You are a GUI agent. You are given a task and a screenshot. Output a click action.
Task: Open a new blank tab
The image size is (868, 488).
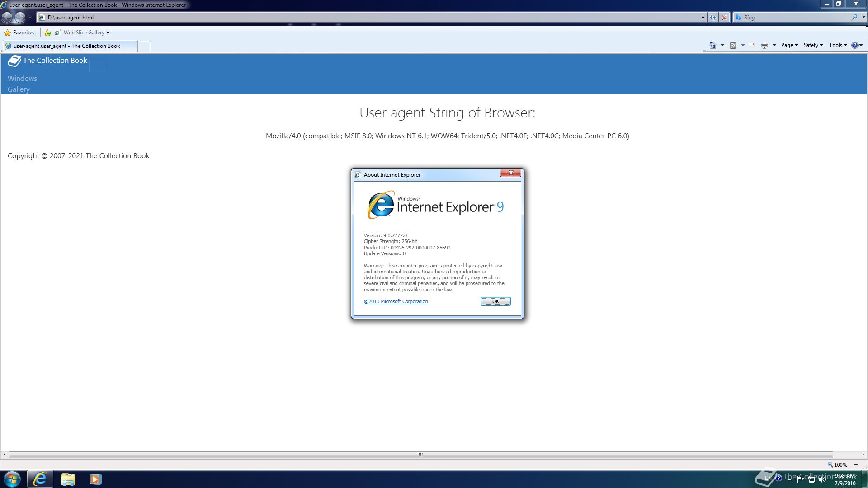point(144,46)
